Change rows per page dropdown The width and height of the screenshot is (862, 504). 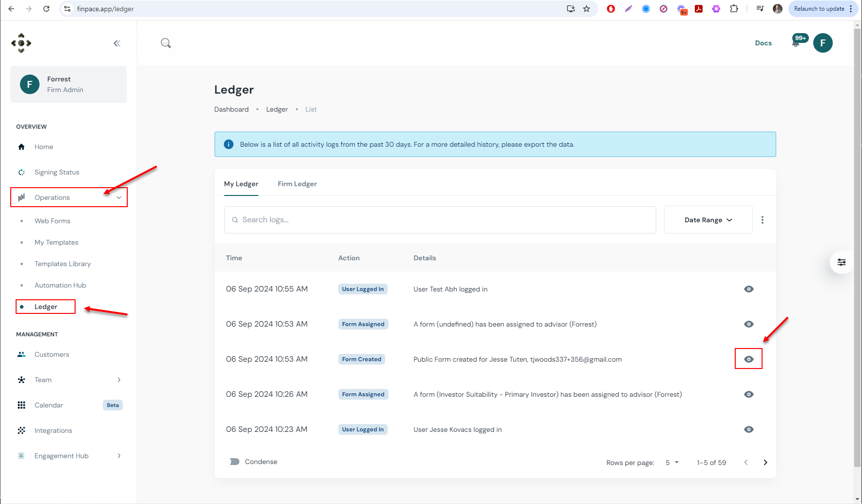coord(672,463)
